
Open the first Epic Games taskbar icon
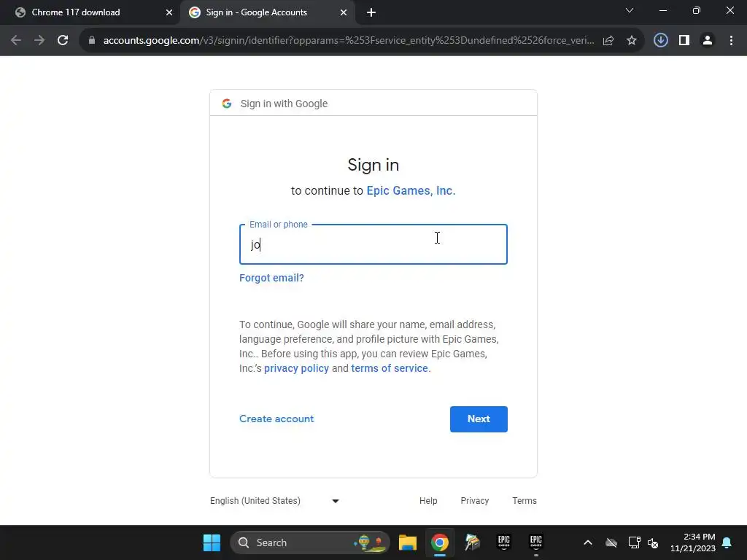pyautogui.click(x=503, y=542)
